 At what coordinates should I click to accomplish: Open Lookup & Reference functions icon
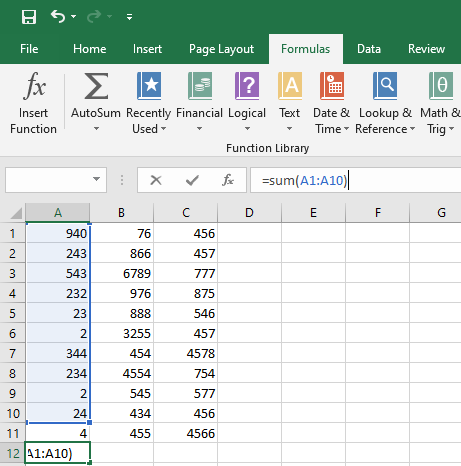tap(385, 86)
